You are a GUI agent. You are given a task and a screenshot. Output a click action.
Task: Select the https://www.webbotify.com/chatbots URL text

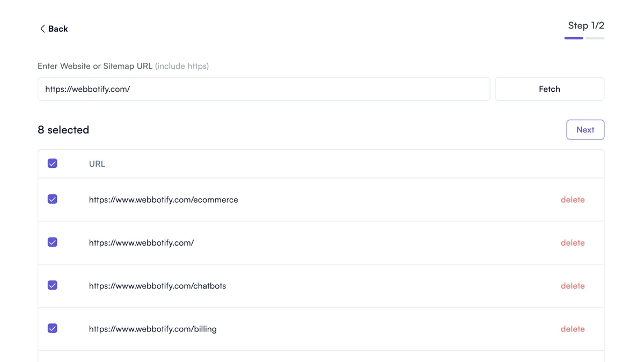(157, 286)
